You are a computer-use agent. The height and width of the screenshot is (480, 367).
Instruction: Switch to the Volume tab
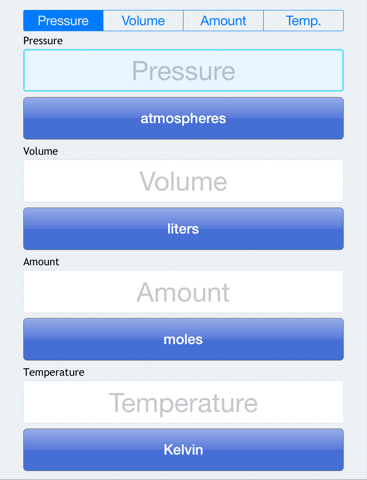[143, 21]
